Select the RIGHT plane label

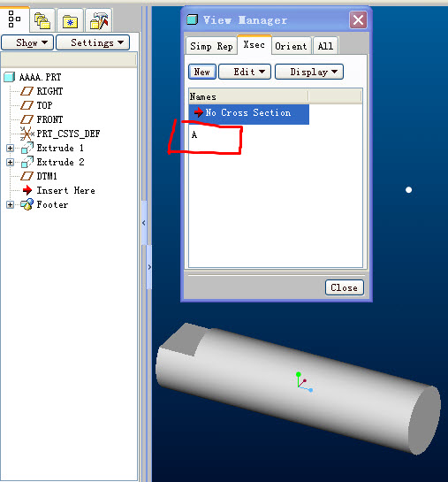49,91
